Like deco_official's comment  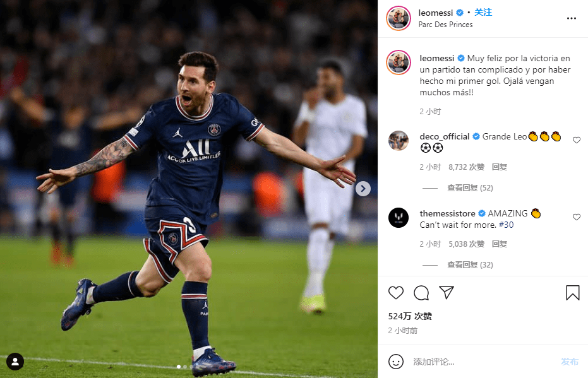point(577,140)
